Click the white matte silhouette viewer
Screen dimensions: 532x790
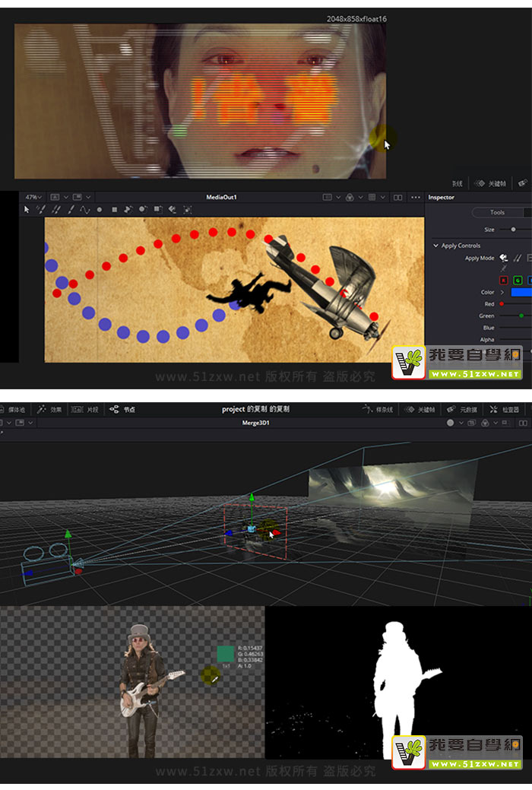coord(398,683)
